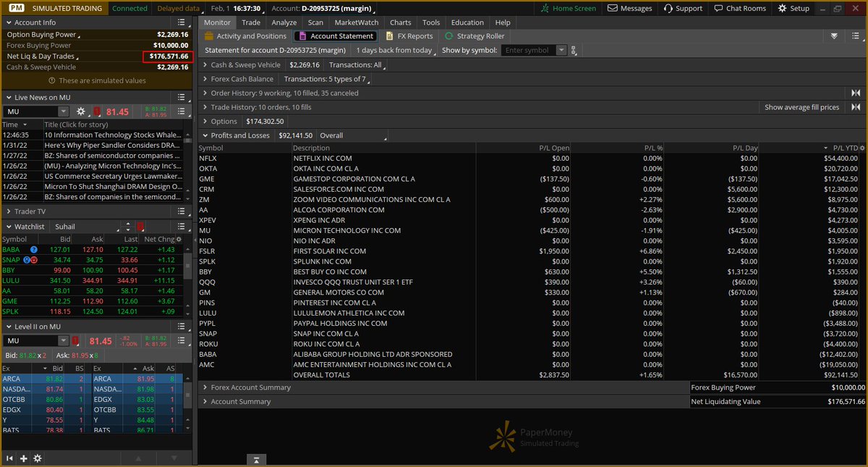Switch to the Trade tab

coord(251,22)
